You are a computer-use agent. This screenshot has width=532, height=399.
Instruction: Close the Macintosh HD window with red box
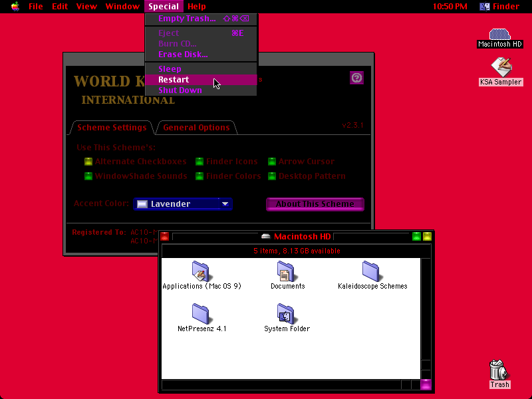(164, 237)
